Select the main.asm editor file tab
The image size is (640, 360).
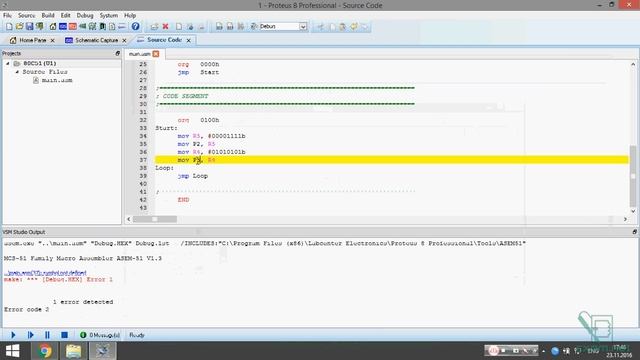coord(140,54)
